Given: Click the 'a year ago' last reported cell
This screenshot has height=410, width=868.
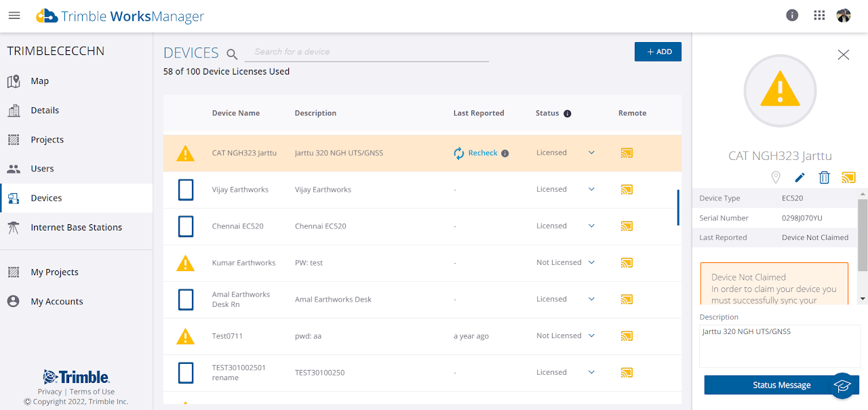Looking at the screenshot, I should 471,336.
